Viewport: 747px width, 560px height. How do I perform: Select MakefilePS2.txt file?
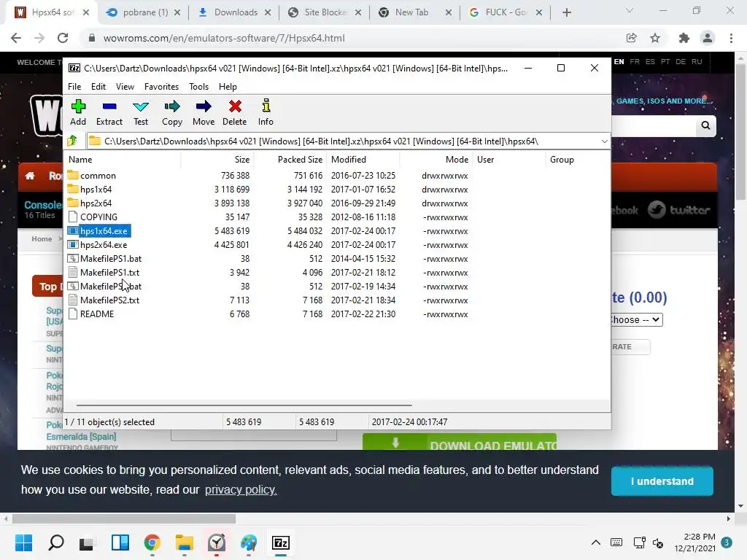point(109,300)
